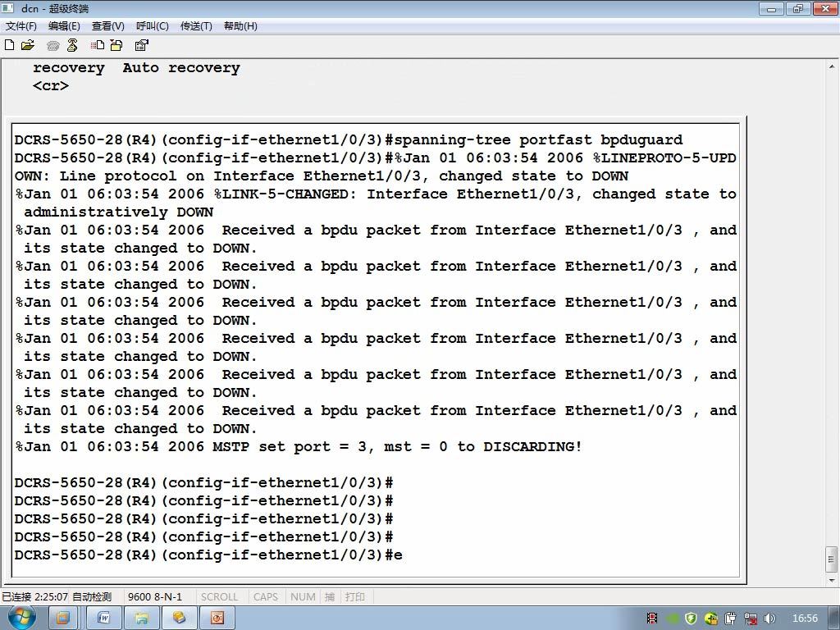
Task: Click the '%LINEPROTO-5-UPD' log text
Action: (x=664, y=158)
